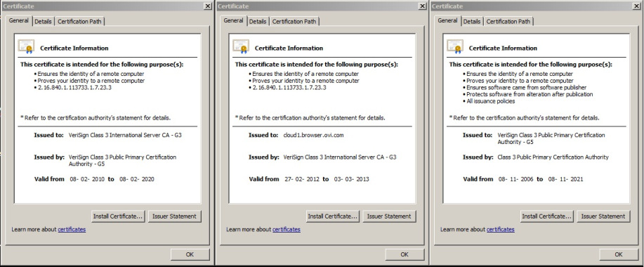Click 'Ensures software came from software publisher' line
The width and height of the screenshot is (644, 267).
click(x=526, y=88)
